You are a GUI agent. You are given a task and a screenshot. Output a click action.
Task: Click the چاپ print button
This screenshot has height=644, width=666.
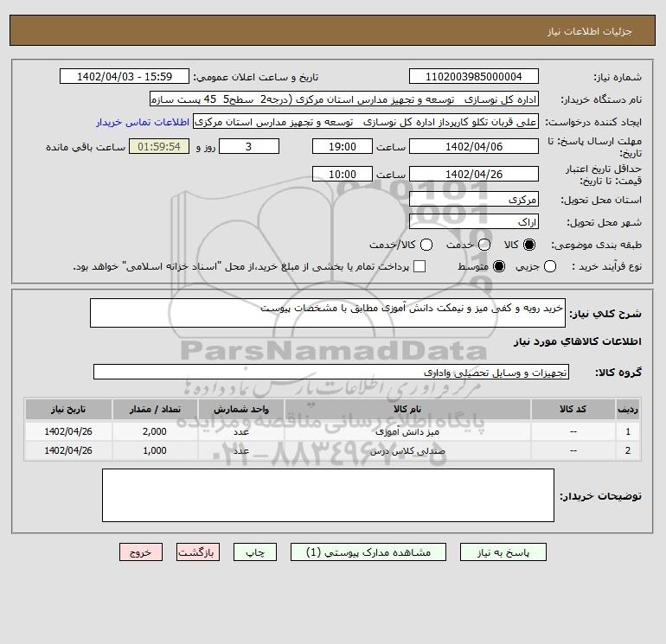point(255,552)
